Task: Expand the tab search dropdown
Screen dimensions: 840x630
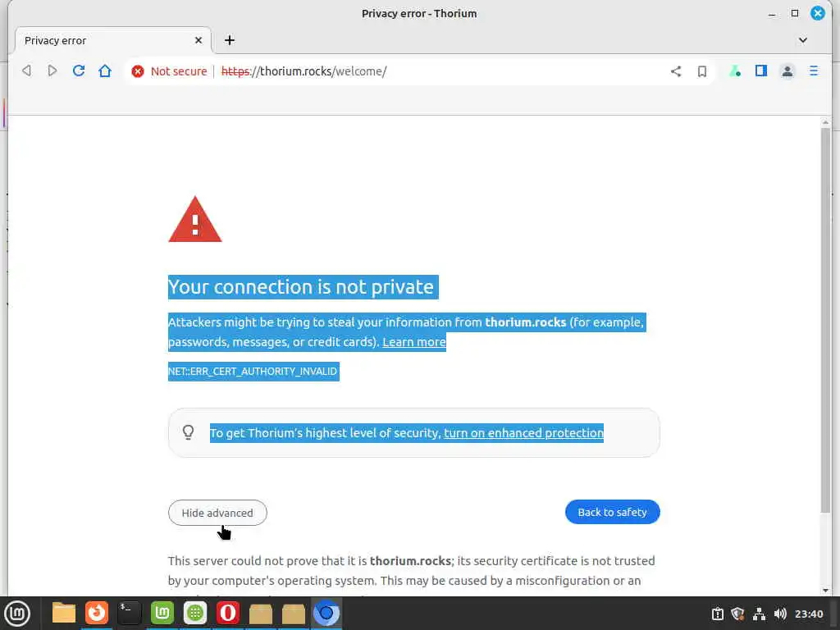Action: click(802, 40)
